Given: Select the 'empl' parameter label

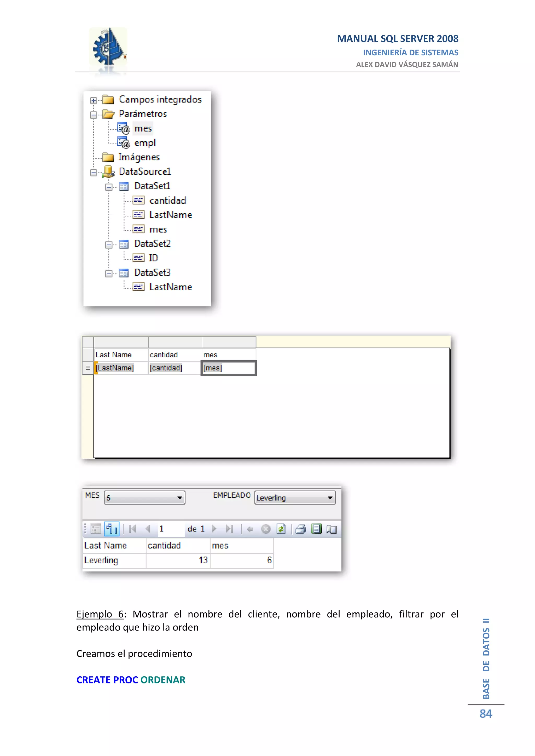Looking at the screenshot, I should pyautogui.click(x=145, y=143).
